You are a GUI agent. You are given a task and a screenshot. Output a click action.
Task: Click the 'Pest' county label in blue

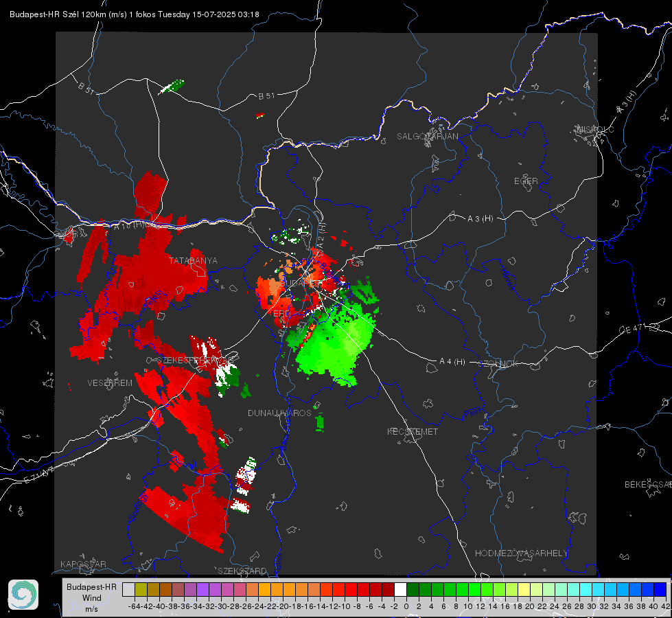(x=472, y=413)
